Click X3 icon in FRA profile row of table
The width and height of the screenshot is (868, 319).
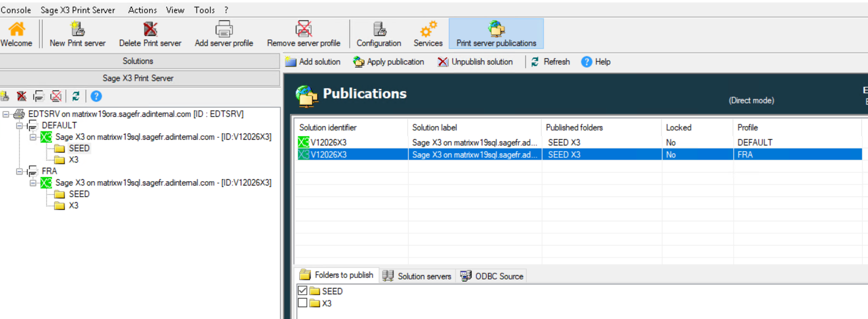pyautogui.click(x=303, y=154)
